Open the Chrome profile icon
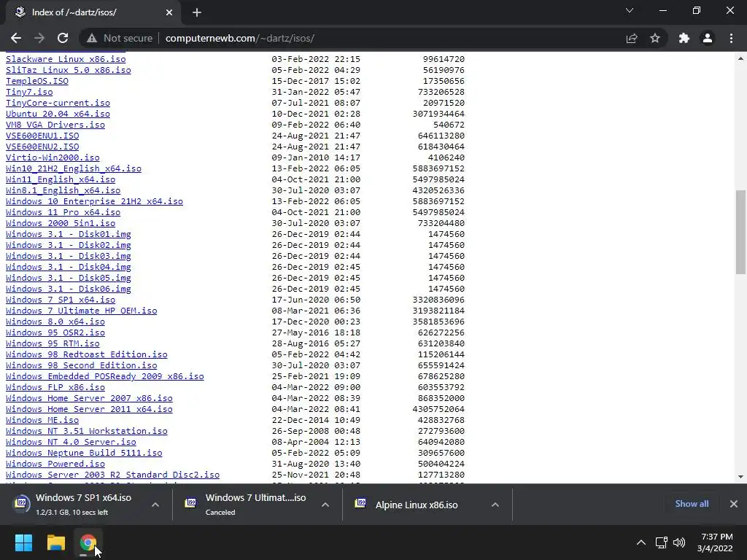 (708, 38)
